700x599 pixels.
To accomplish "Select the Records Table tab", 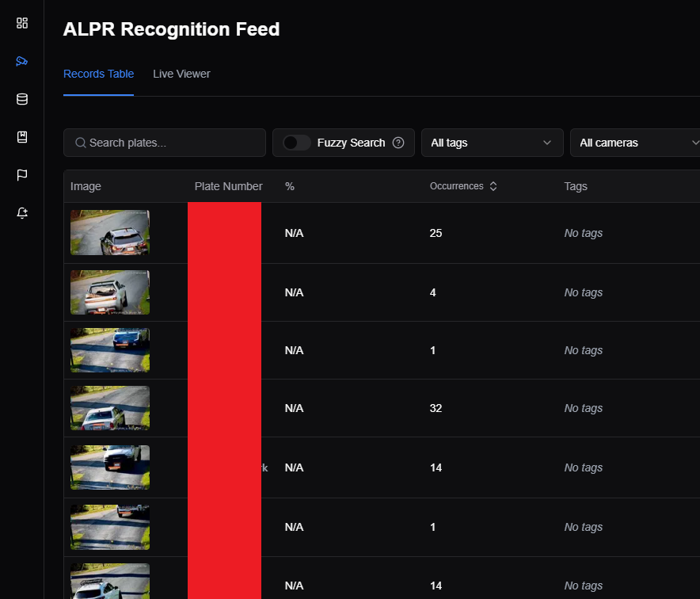I will [x=98, y=74].
